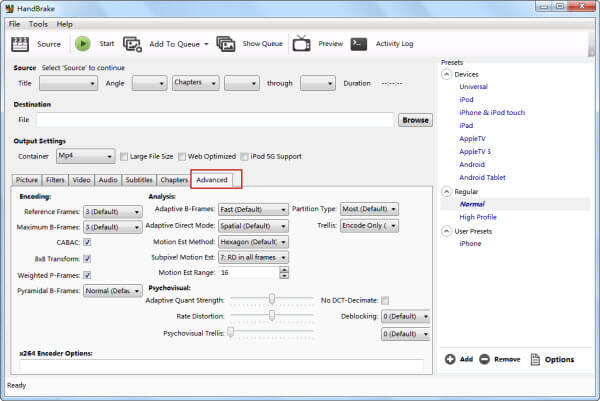Increase the Motion Est Range value
This screenshot has width=600, height=401.
(284, 269)
